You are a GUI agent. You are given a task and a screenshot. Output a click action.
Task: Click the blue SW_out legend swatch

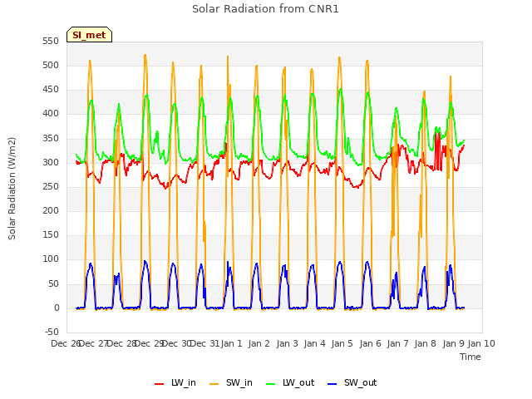click(x=332, y=384)
